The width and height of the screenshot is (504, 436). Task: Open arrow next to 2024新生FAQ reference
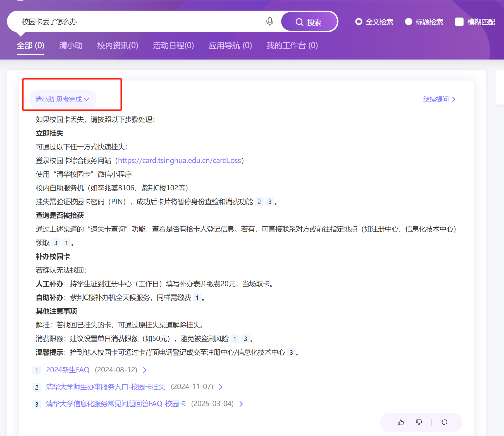pyautogui.click(x=145, y=370)
